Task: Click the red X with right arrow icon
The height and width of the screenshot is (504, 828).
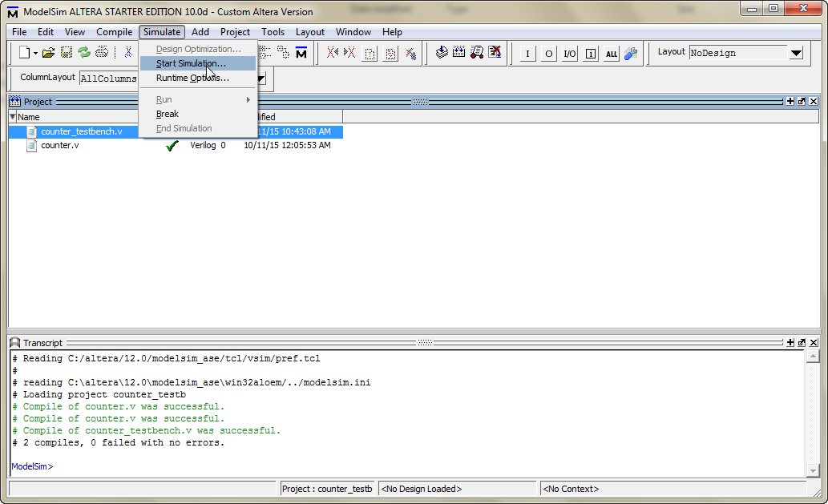Action: [349, 52]
